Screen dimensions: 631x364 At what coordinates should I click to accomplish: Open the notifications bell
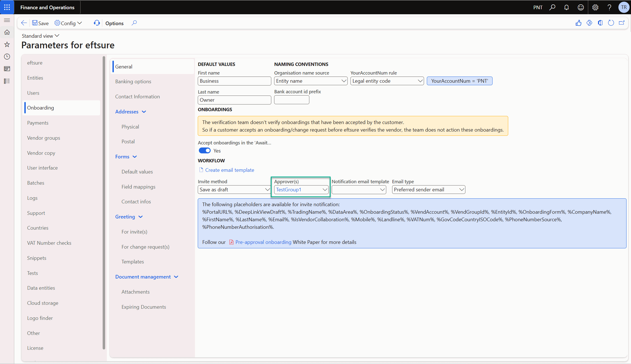coord(566,7)
